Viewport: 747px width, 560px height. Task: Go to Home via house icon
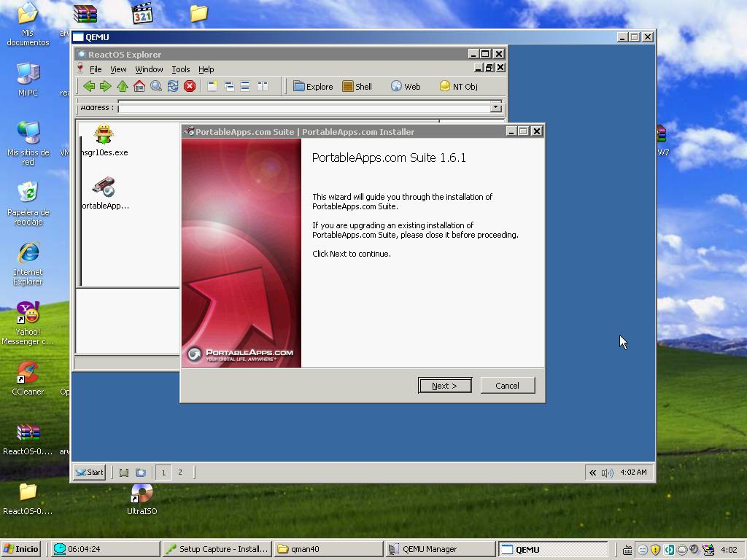pyautogui.click(x=139, y=86)
